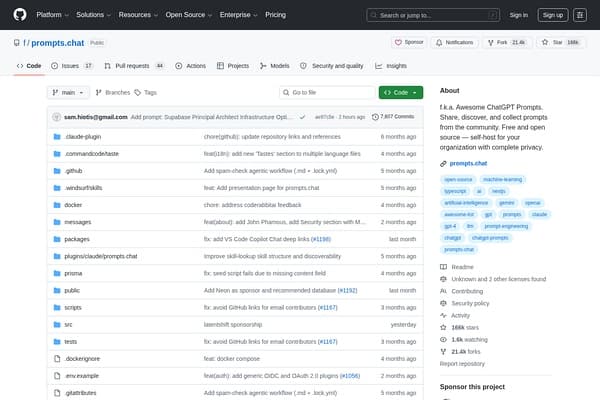Click the scripts folder icon
Image resolution: width=600 pixels, height=400 pixels.
pyautogui.click(x=57, y=307)
